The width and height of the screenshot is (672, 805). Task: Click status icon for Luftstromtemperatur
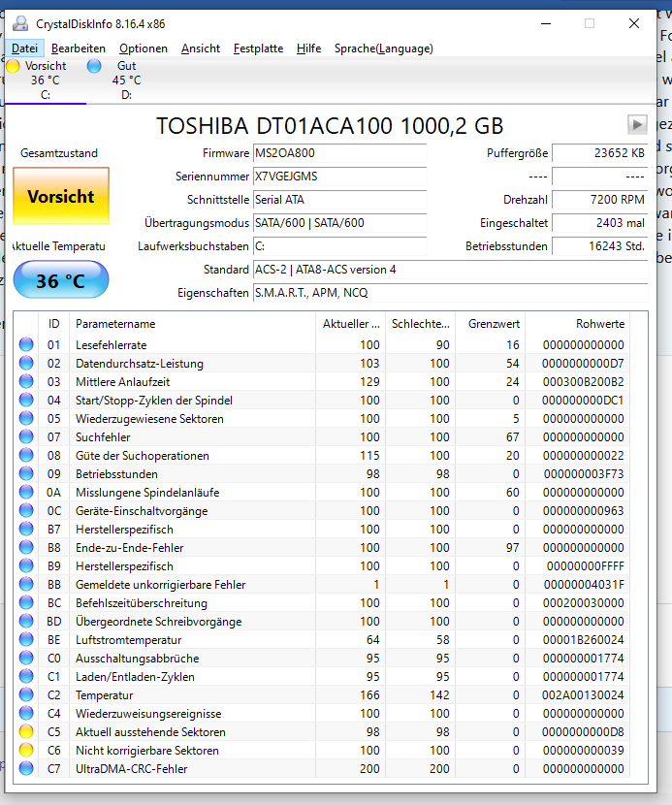point(26,640)
